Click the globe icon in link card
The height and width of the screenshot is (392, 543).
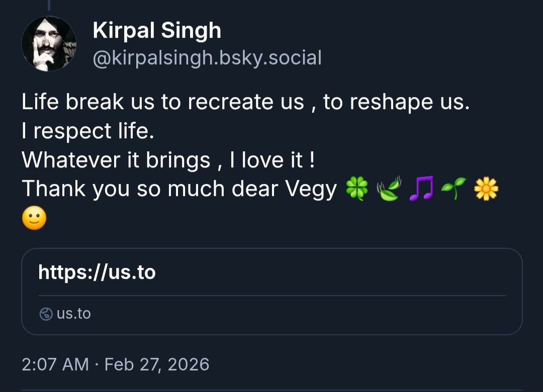[46, 314]
